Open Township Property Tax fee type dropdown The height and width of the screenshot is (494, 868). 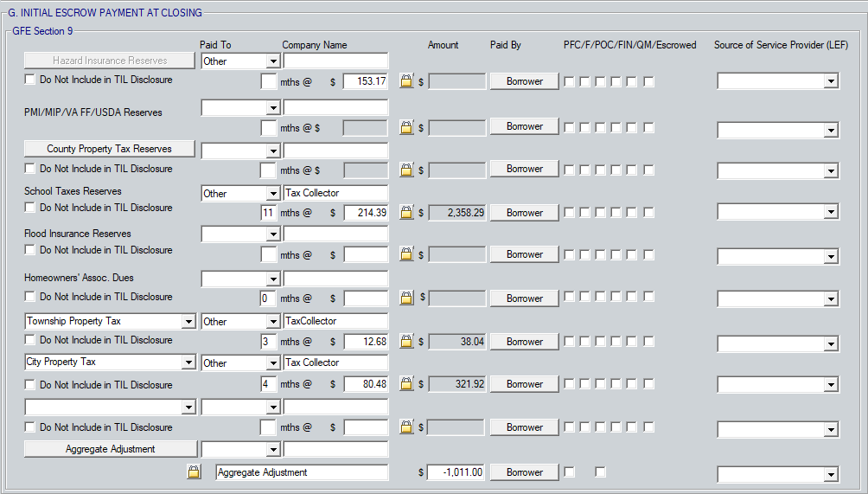[x=188, y=322]
